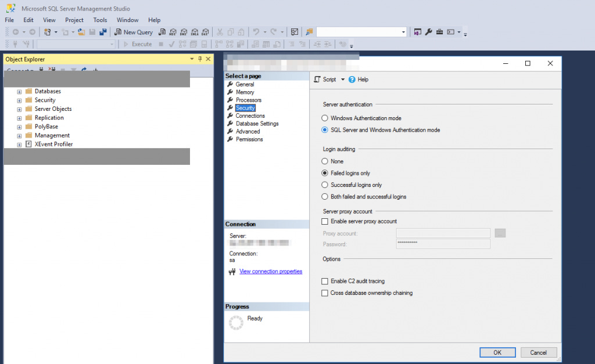Expand the Databases node
The image size is (595, 364).
(19, 92)
